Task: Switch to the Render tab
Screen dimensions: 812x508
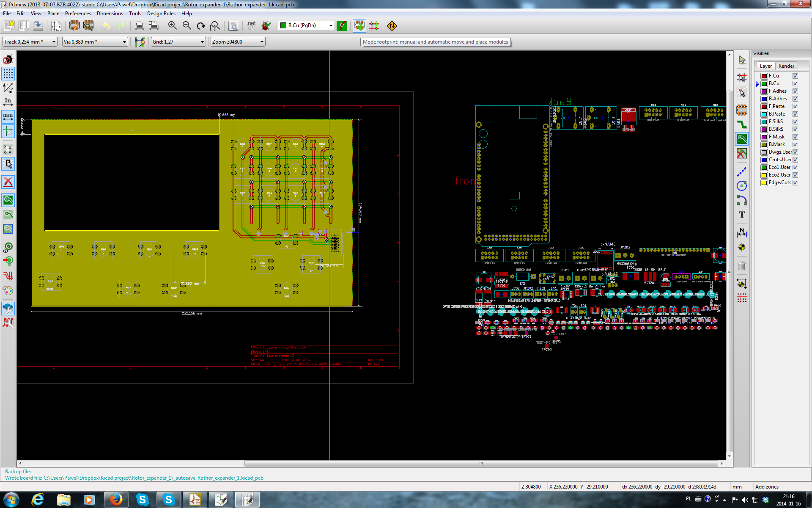Action: (x=786, y=66)
